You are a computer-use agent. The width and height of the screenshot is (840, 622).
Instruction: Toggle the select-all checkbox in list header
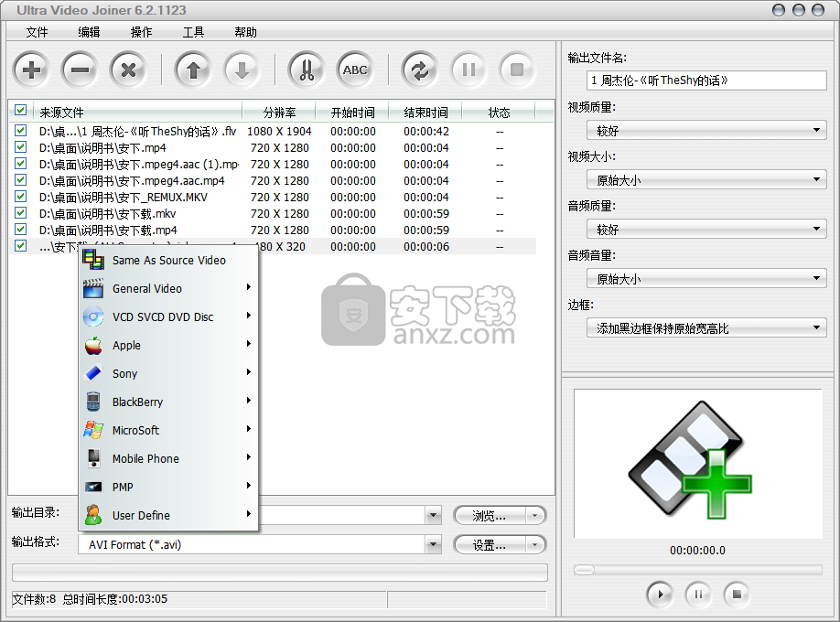tap(21, 111)
